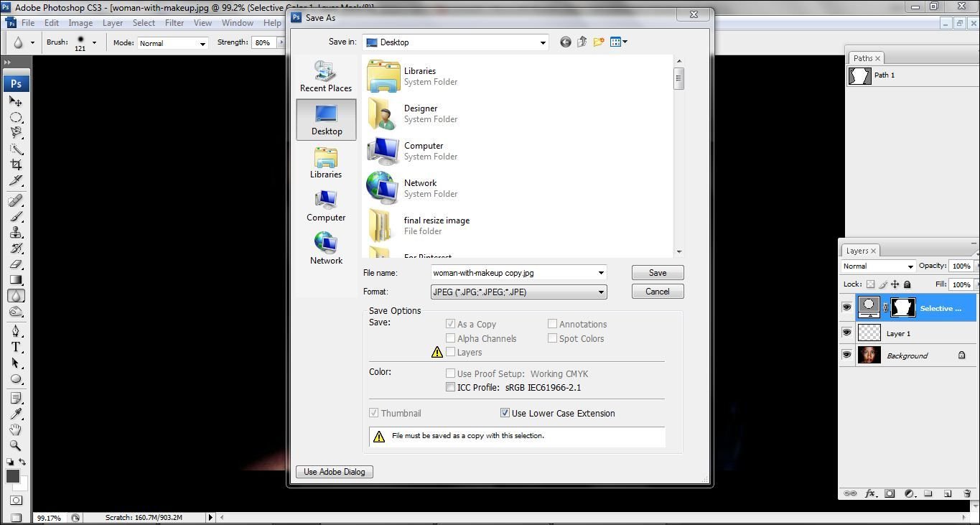The width and height of the screenshot is (980, 525).
Task: Click the delete layer trash icon
Action: 966,493
